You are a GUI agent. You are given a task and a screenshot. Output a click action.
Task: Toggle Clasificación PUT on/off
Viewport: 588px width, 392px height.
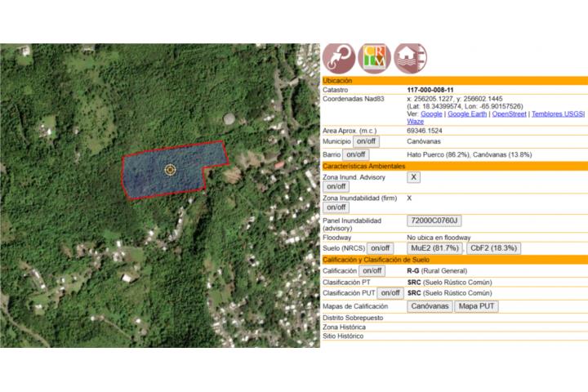(390, 292)
